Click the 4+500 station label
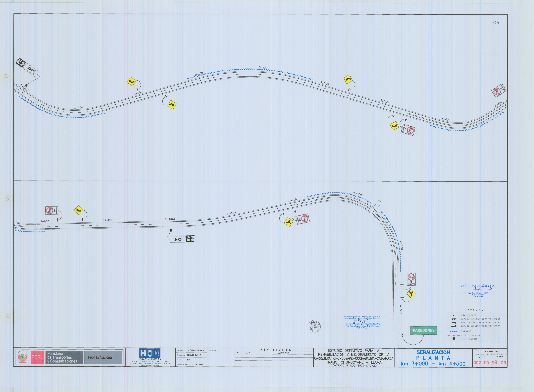This screenshot has height=392, width=534. pos(401,310)
